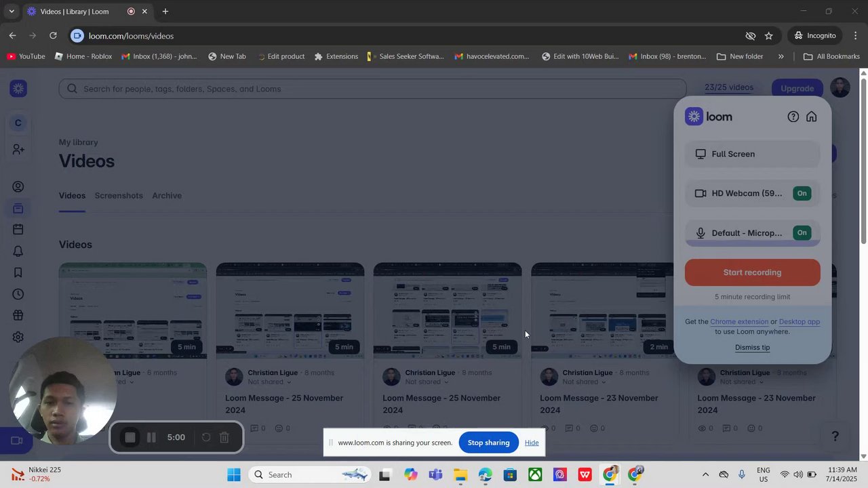Expand Not shared for first 23 November video
The height and width of the screenshot is (488, 868).
[x=585, y=382]
